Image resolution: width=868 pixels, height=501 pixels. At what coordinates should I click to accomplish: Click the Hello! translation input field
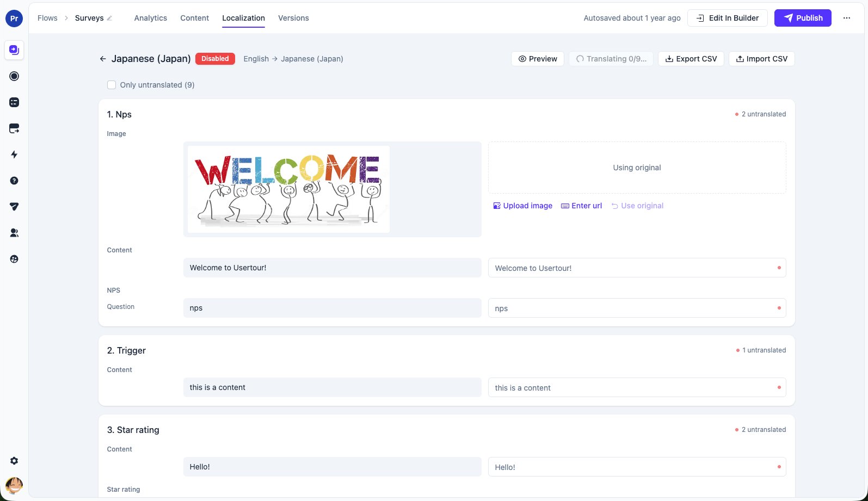click(637, 467)
